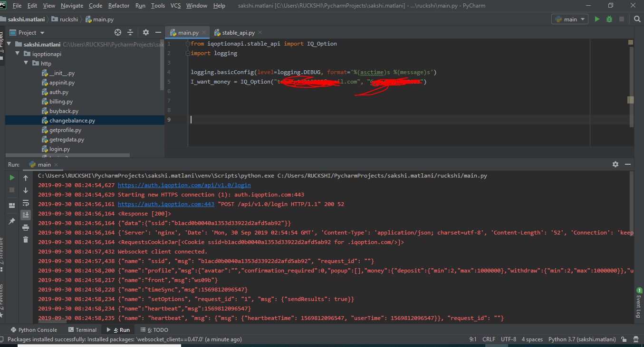Click Scroll from Source crosshair in Project toolbar

click(118, 32)
